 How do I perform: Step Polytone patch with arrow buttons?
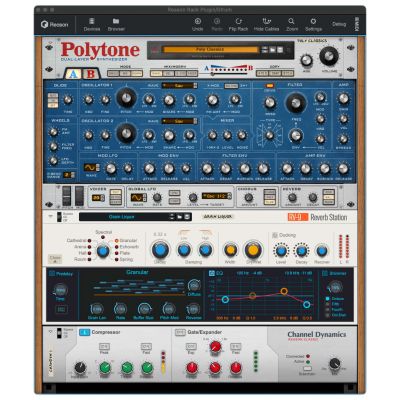coord(265,50)
